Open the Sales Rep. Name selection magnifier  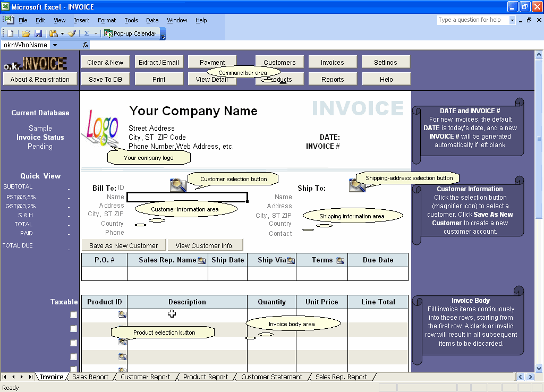(202, 260)
